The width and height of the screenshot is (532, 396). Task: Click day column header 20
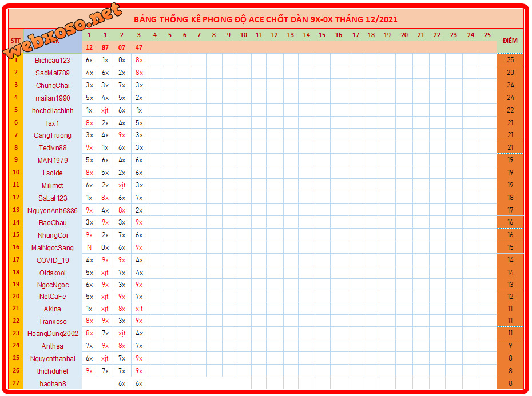pos(404,35)
